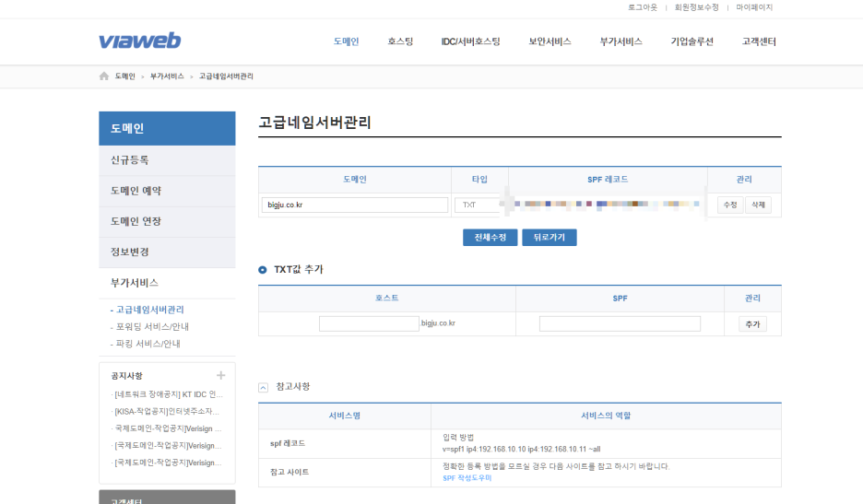Click 고급네임서버관리 in the breadcrumb
Viewport: 863px width, 504px height.
226,76
